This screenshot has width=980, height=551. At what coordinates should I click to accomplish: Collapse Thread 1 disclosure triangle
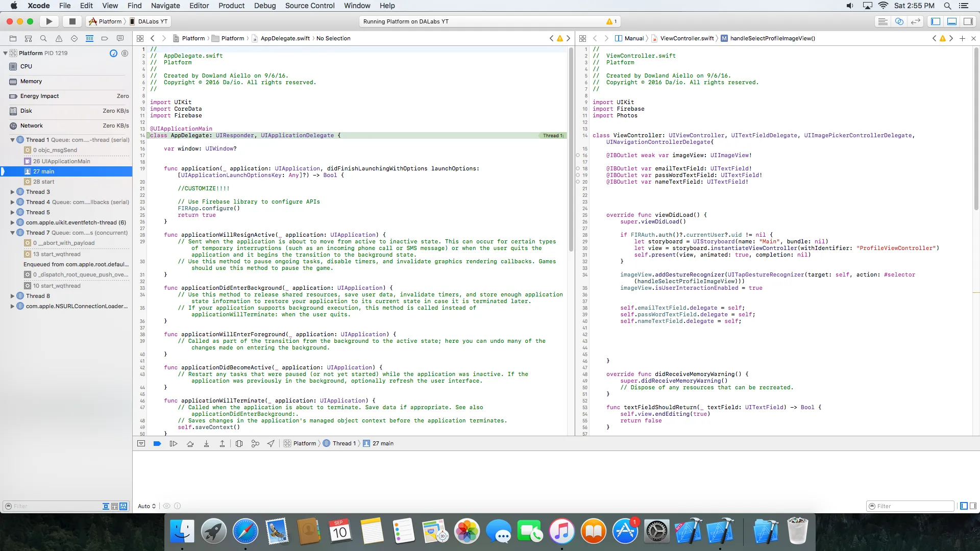[x=13, y=140]
